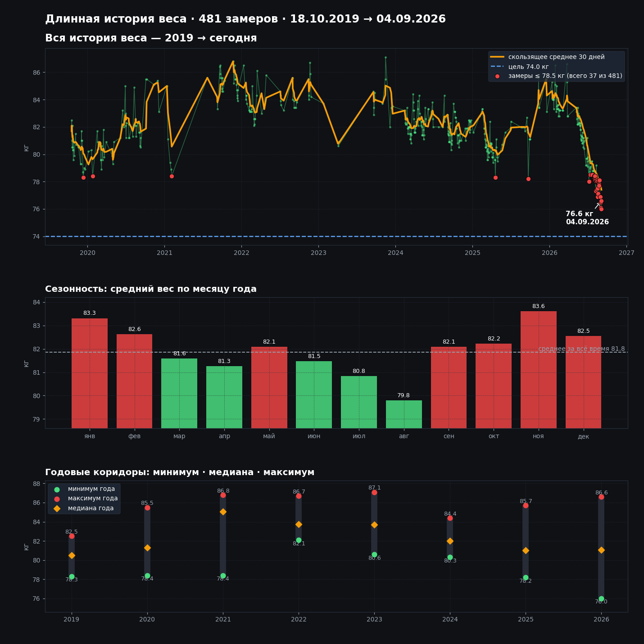Click the январь bar in the seasonality chart
This screenshot has width=644, height=644.
(x=90, y=373)
